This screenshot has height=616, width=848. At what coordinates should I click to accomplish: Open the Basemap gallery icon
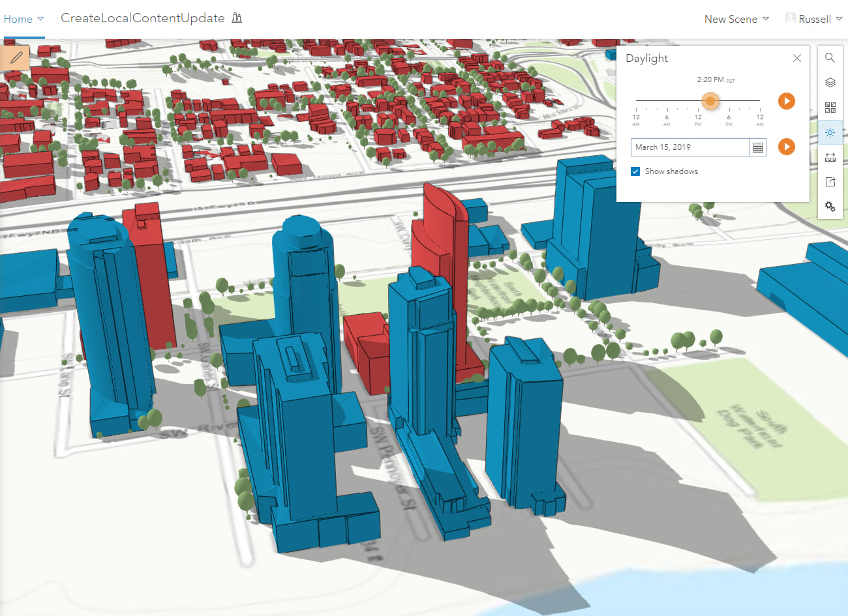click(x=830, y=107)
